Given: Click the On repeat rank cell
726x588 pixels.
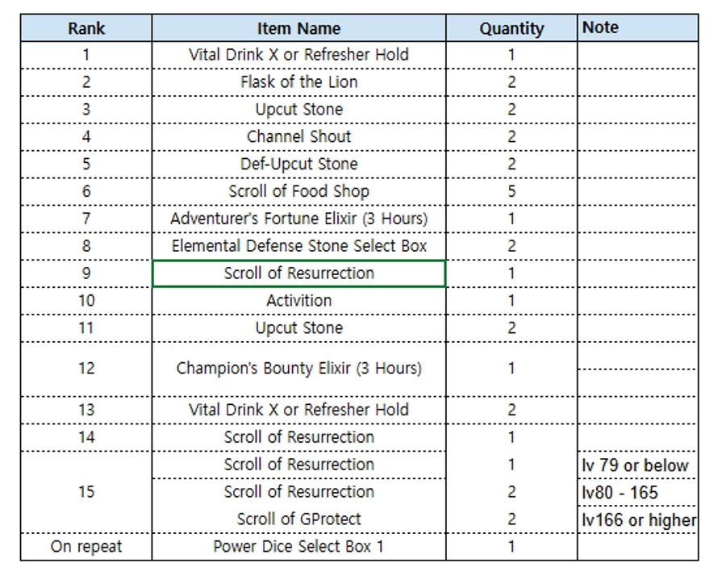Looking at the screenshot, I should coord(86,547).
